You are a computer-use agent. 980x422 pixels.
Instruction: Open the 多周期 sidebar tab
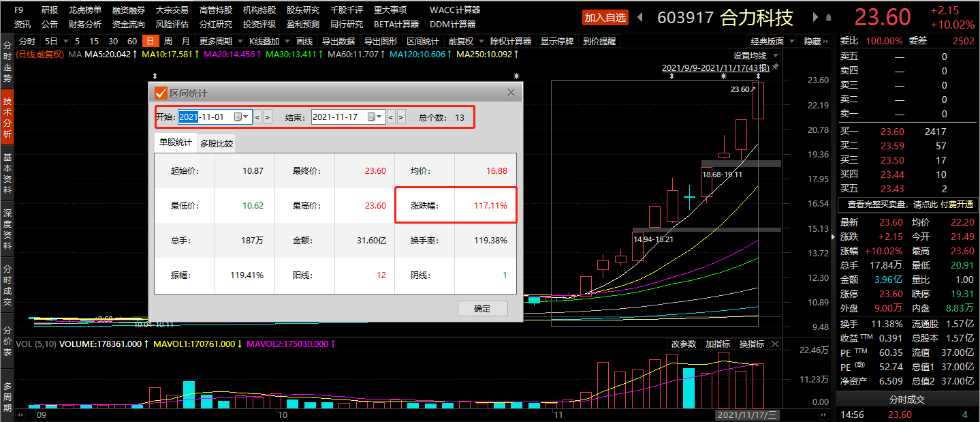pyautogui.click(x=7, y=397)
